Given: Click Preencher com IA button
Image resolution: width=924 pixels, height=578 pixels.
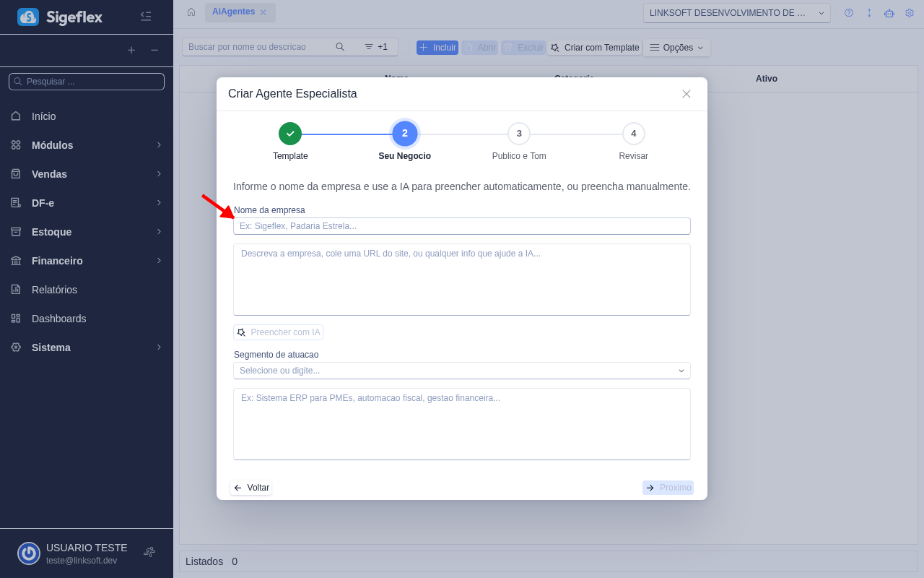Looking at the screenshot, I should (279, 332).
